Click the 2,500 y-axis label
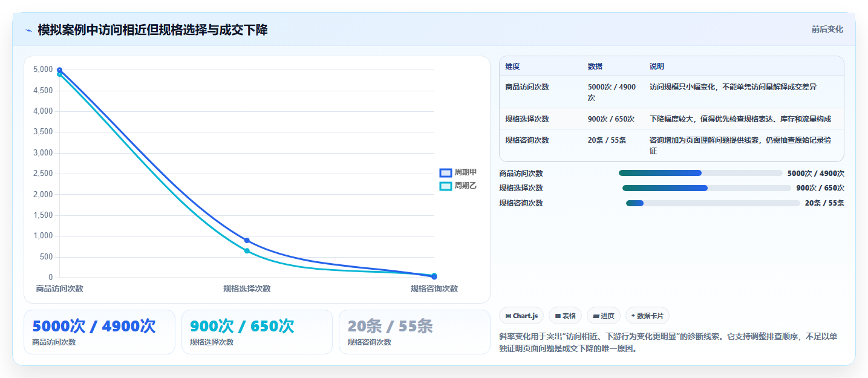 (x=43, y=174)
